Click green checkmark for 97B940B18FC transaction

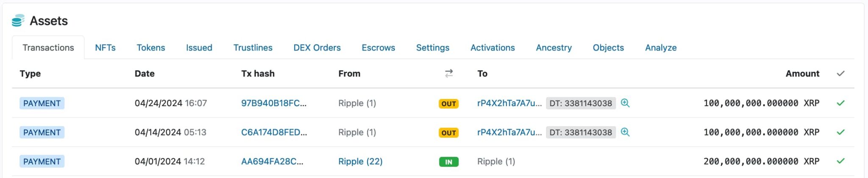pos(840,103)
